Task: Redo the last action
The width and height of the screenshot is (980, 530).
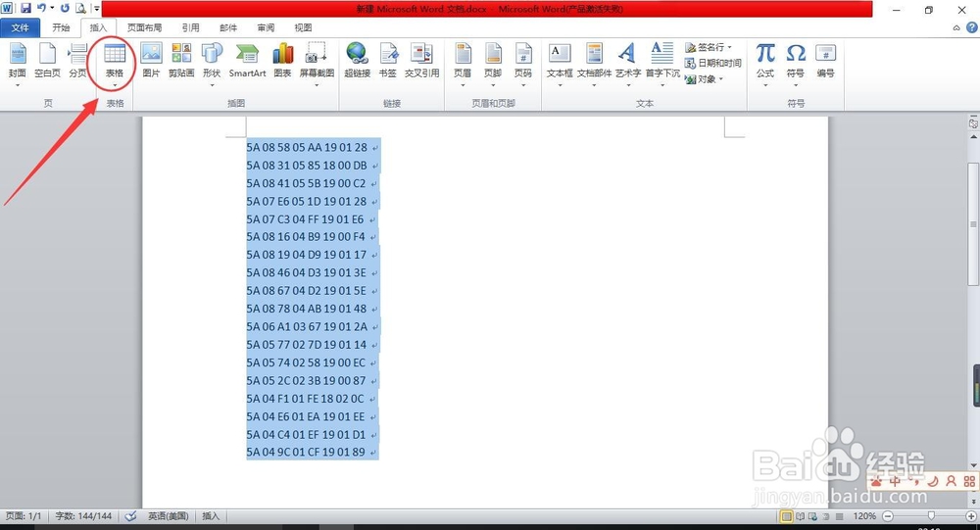Action: 65,9
